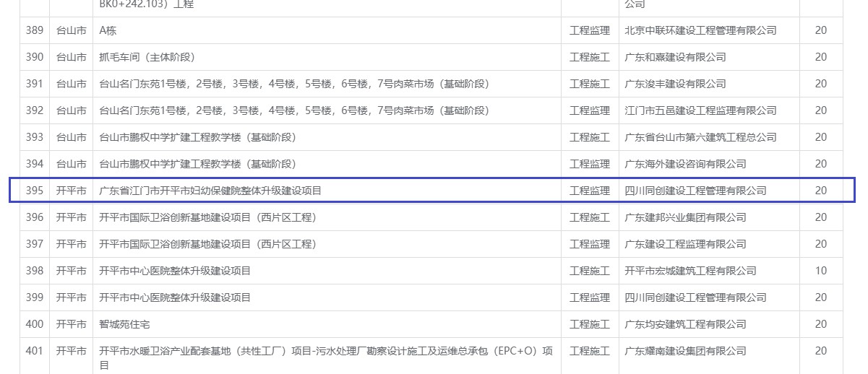Select 台山市 cell in row 390
Screen dimensions: 868x374
point(72,57)
